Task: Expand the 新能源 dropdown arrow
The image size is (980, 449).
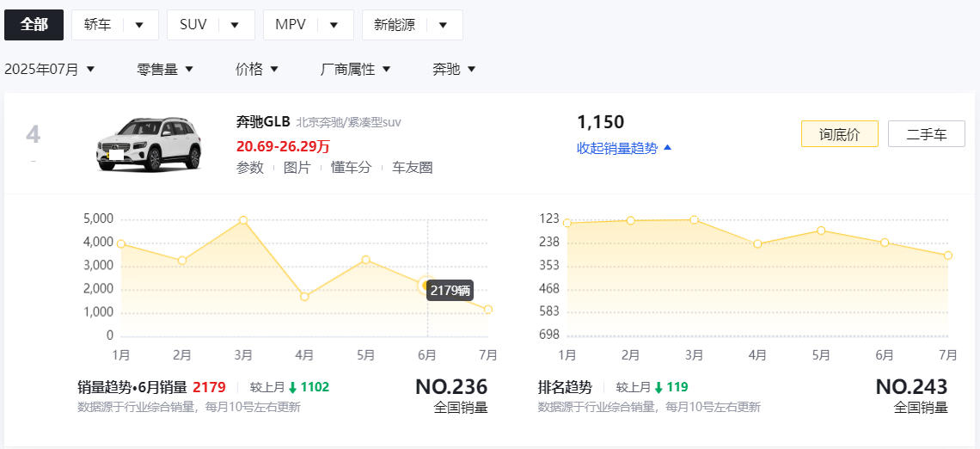Action: 443,25
